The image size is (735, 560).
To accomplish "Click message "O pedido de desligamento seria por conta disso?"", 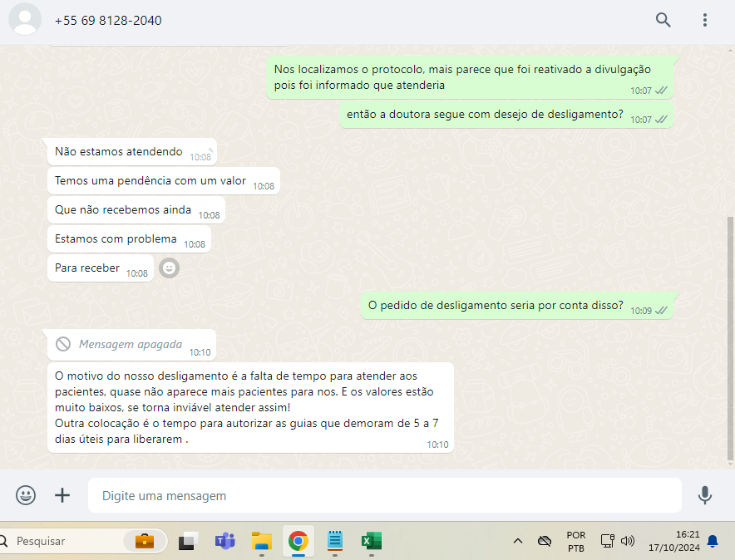I will (516, 305).
